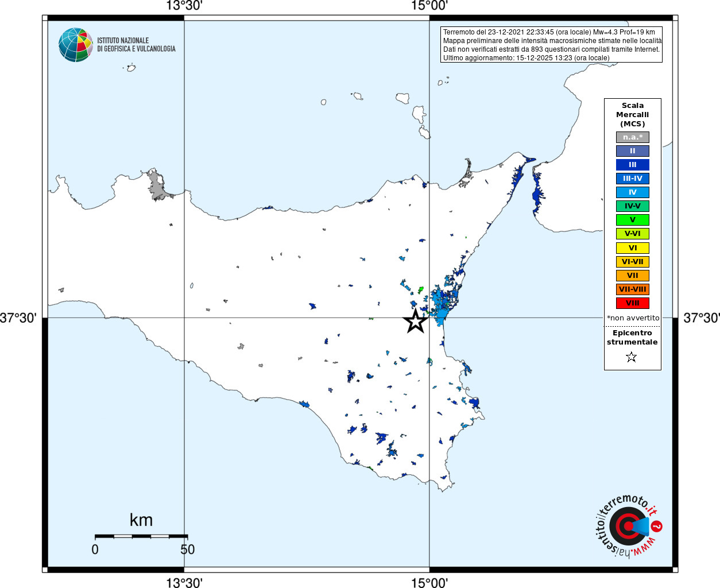Select the VII orange legend swatch
This screenshot has width=720, height=588.
633,276
